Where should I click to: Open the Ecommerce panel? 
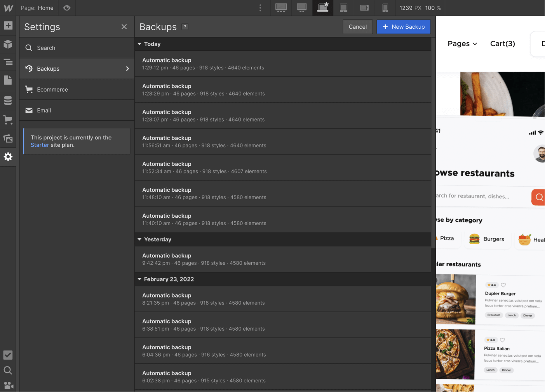[8, 120]
